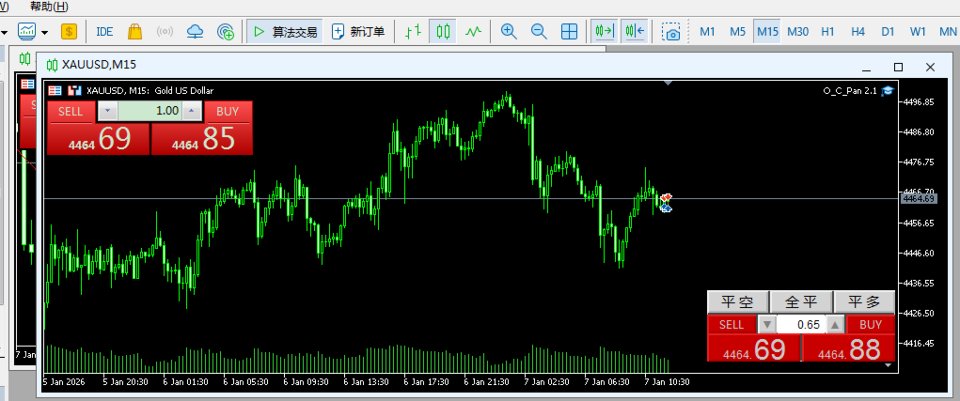
Task: Click the 4464.69 current price label
Action: click(x=918, y=198)
